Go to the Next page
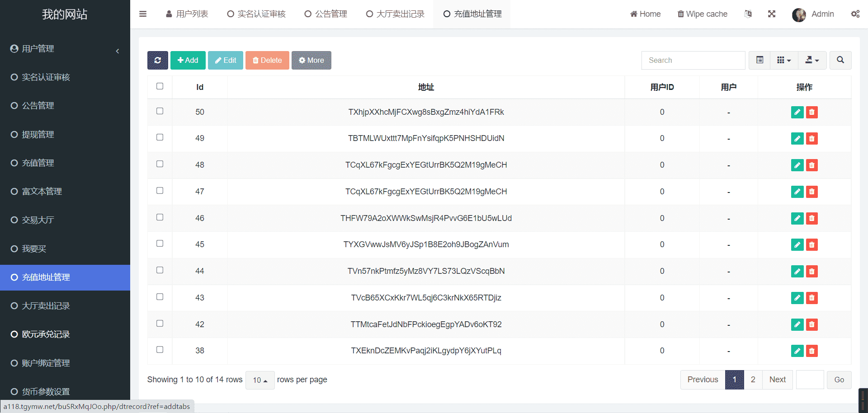Image resolution: width=868 pixels, height=413 pixels. pyautogui.click(x=777, y=380)
